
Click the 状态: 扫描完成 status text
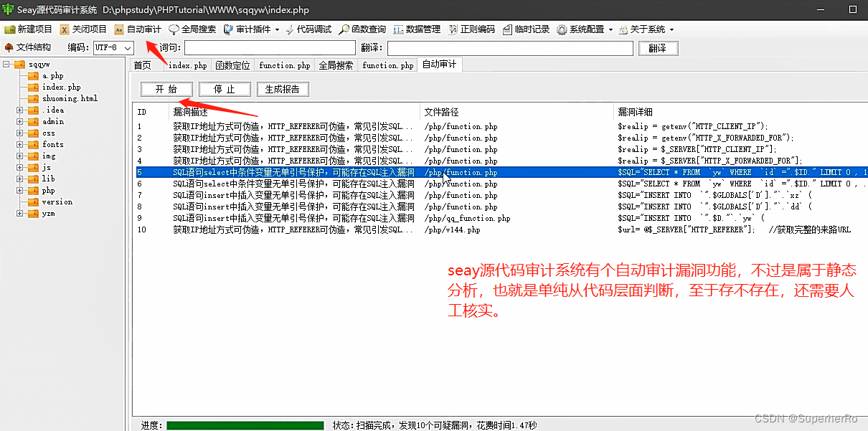(x=435, y=425)
